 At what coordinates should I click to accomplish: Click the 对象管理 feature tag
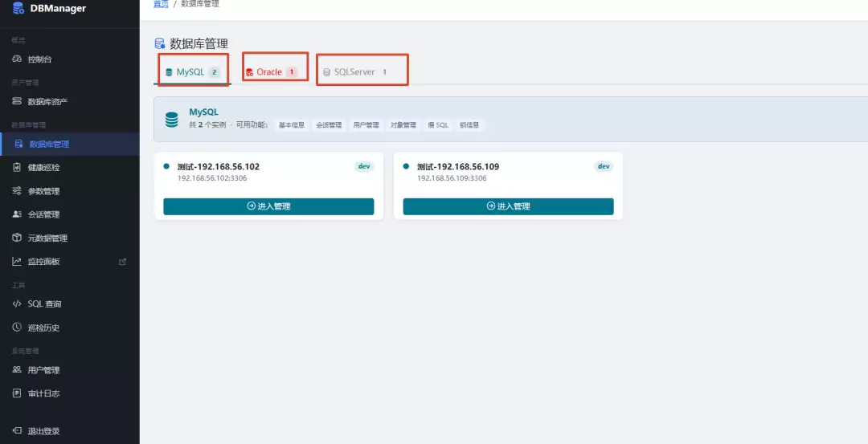403,125
